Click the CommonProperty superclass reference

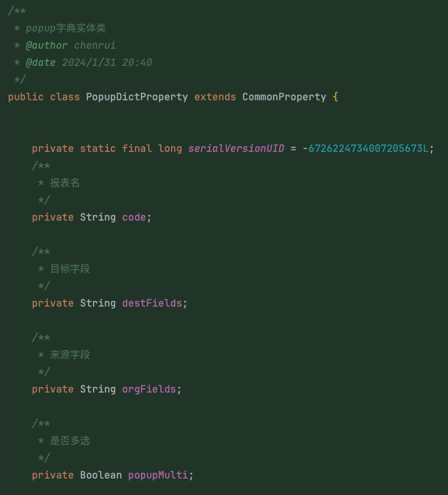(x=284, y=97)
